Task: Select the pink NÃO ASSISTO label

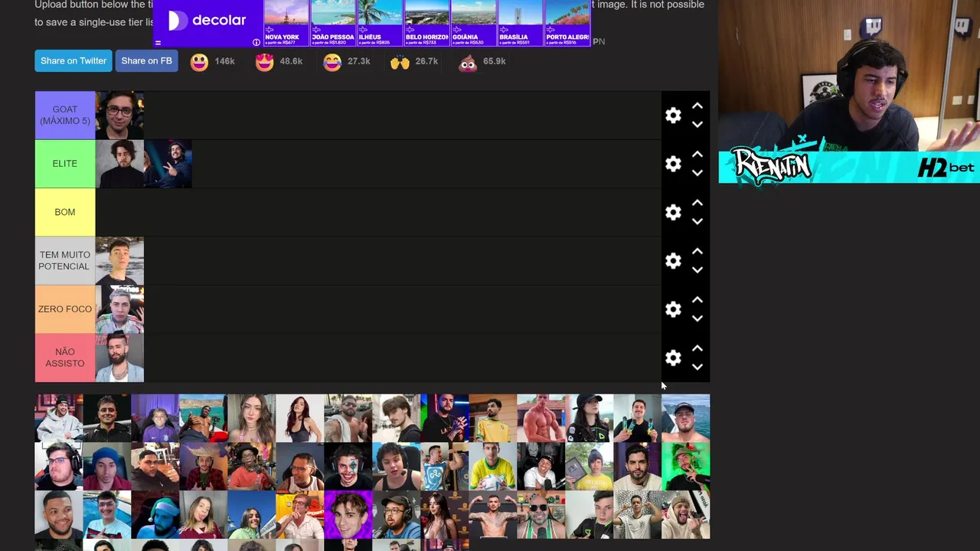Action: coord(65,357)
